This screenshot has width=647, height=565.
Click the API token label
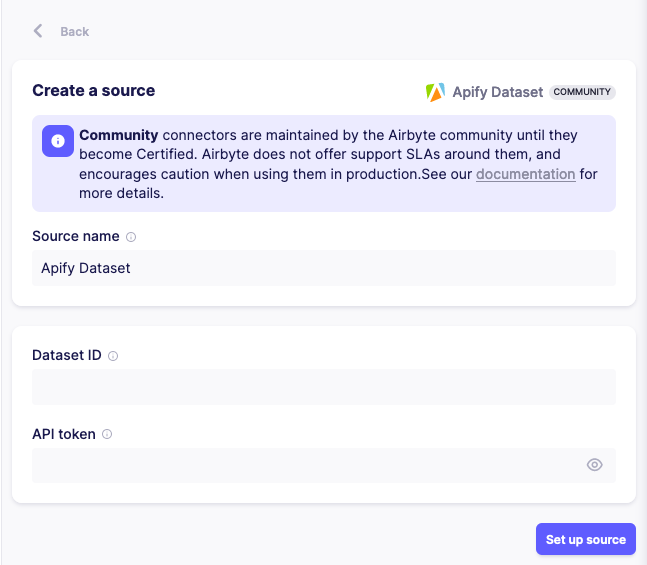[x=64, y=435]
